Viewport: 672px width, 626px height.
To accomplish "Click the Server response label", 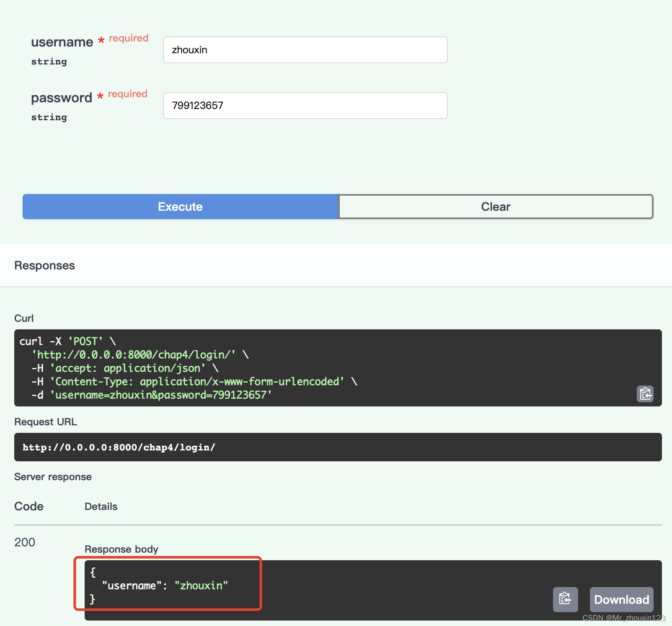I will click(53, 477).
